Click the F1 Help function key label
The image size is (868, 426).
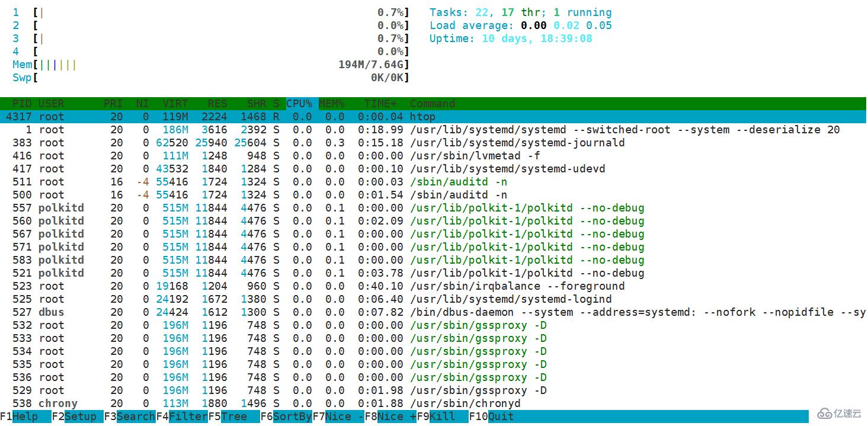[x=19, y=417]
